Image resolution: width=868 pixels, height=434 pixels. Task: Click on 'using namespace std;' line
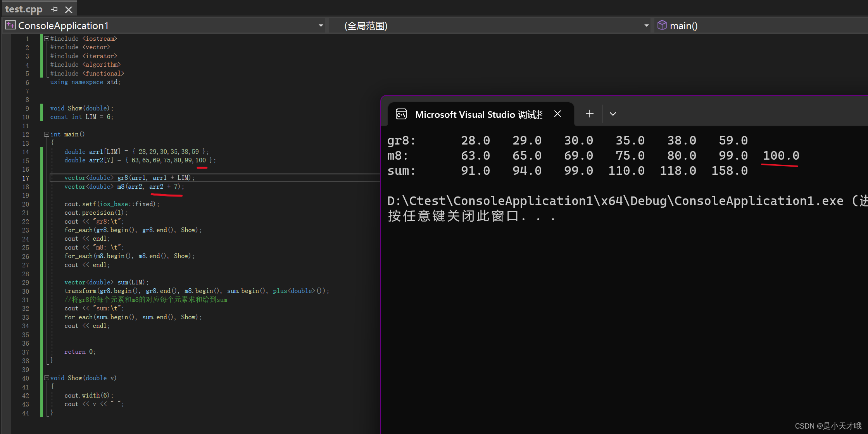[85, 82]
